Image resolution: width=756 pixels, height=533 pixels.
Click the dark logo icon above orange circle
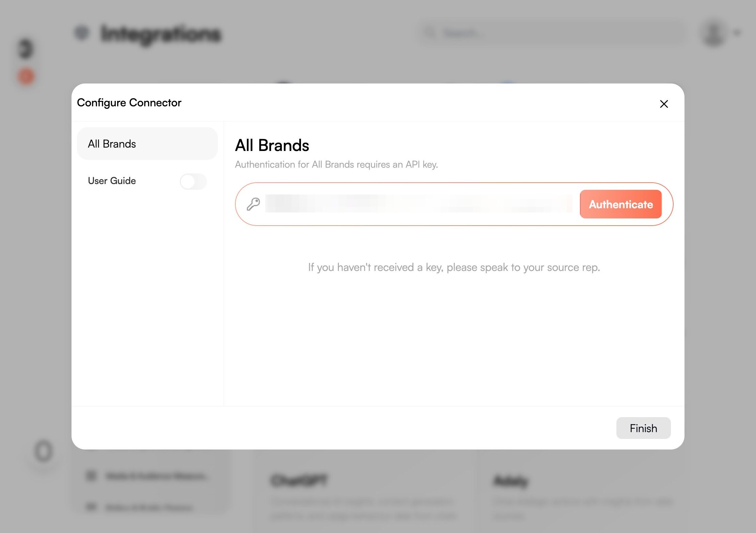[x=26, y=49]
